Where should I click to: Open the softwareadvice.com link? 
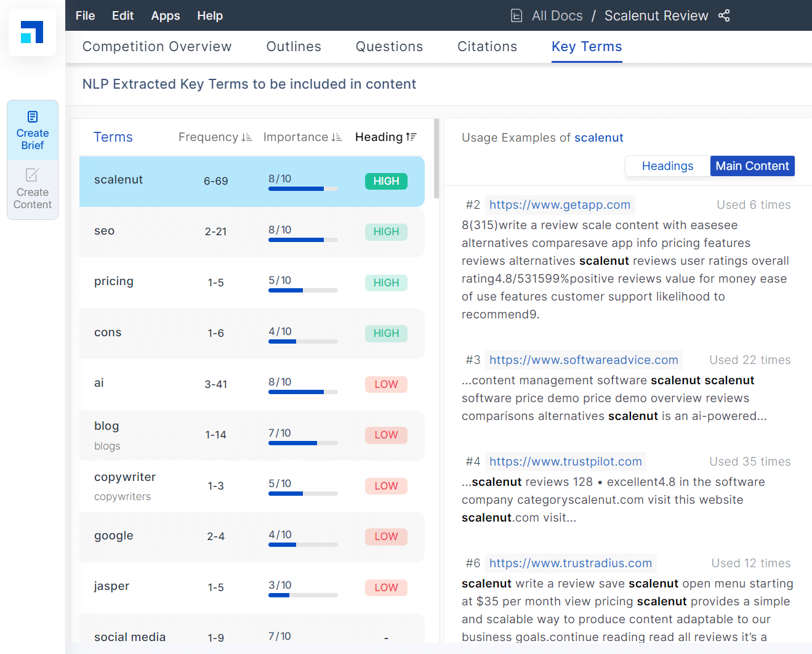click(584, 360)
